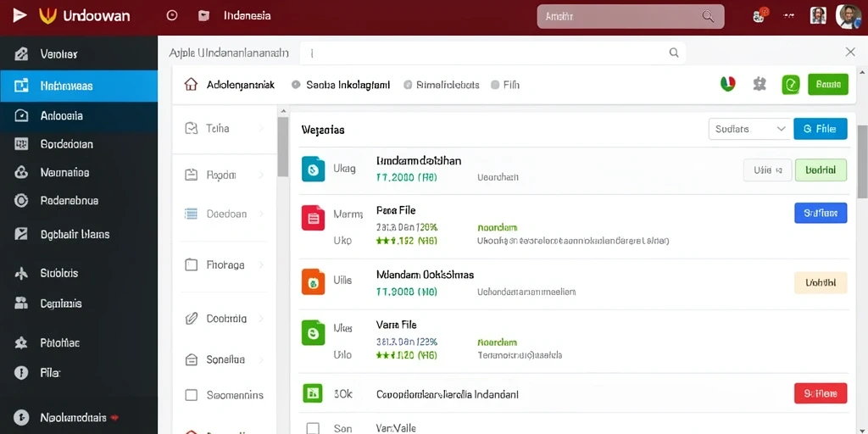Screen dimensions: 868x434
Task: Check the Seomennins checkbox
Action: pyautogui.click(x=191, y=395)
